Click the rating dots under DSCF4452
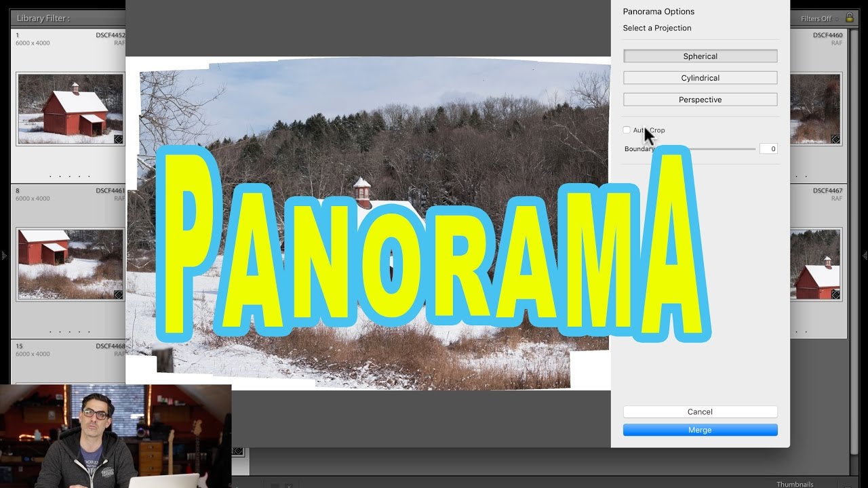Screen dimensions: 868x488 pos(69,176)
